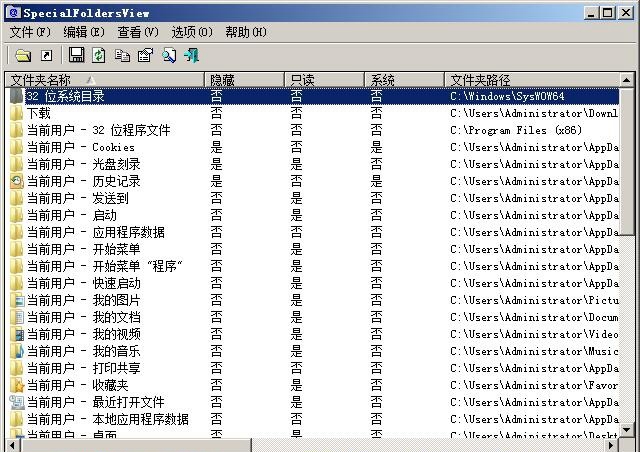Image resolution: width=640 pixels, height=452 pixels.
Task: Click the icon beside 当前用户 - 我的文档
Action: [17, 317]
